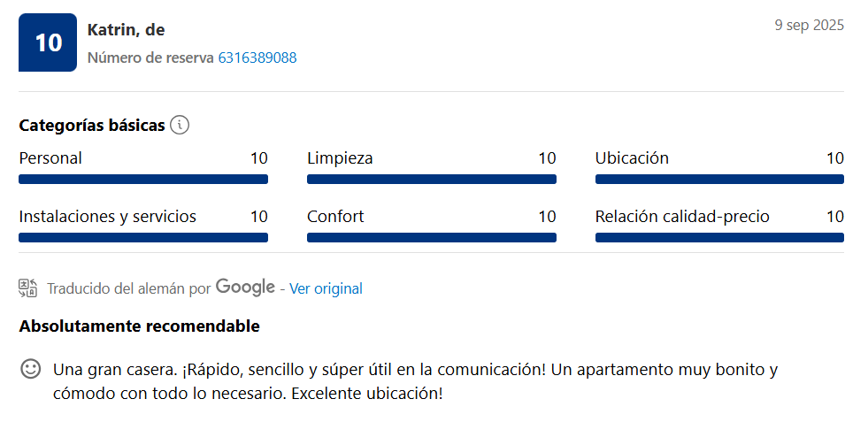Click the Ver original link

tap(326, 288)
